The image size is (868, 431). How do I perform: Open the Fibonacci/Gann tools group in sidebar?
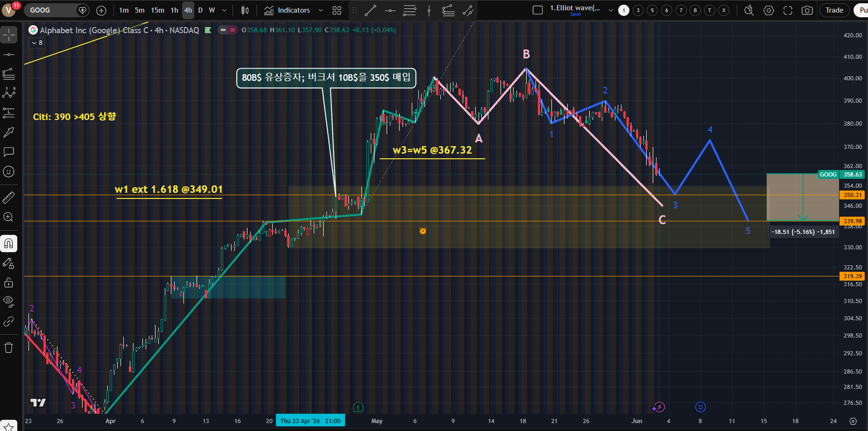pos(9,74)
